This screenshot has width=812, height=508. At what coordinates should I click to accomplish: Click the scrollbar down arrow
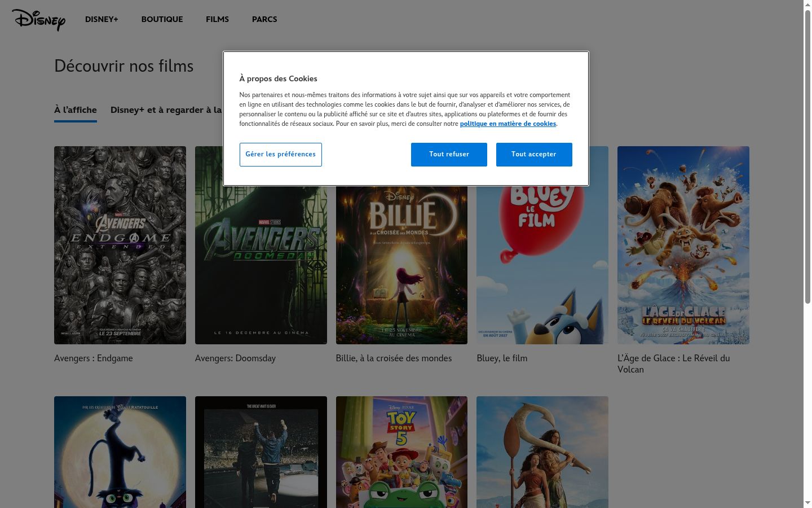pos(807,503)
